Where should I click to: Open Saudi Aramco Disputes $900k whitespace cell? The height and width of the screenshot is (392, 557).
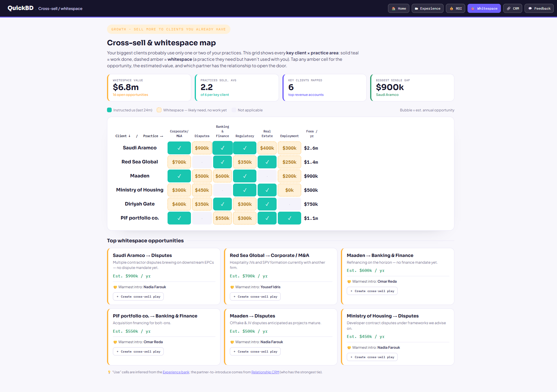(x=202, y=148)
